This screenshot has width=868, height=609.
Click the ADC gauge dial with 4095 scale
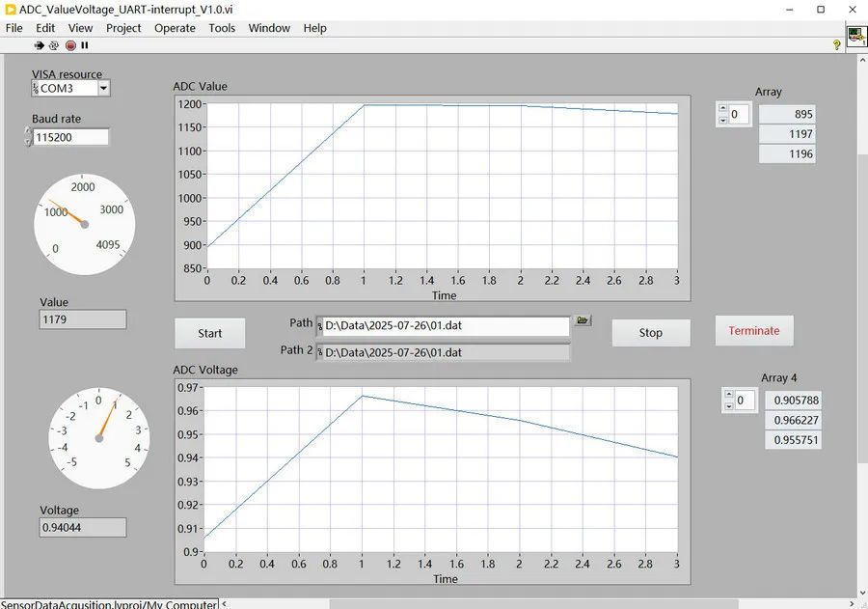click(84, 224)
